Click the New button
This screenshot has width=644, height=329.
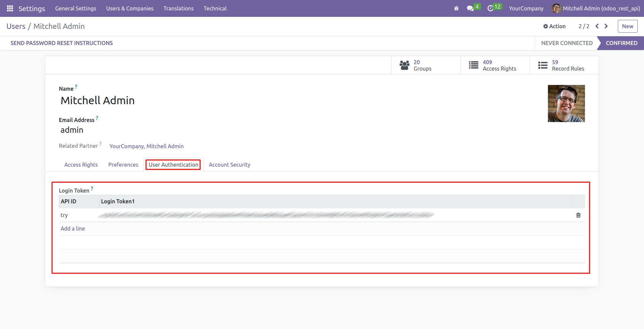pos(627,26)
